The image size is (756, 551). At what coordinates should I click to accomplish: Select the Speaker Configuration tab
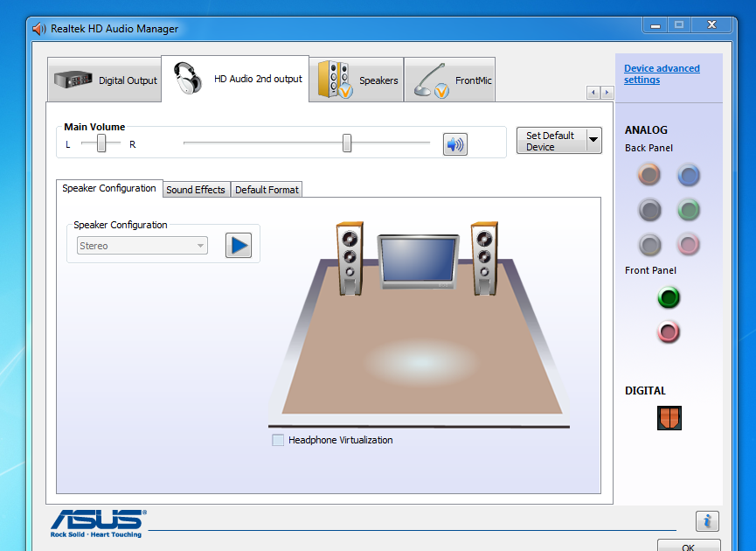[x=109, y=188]
